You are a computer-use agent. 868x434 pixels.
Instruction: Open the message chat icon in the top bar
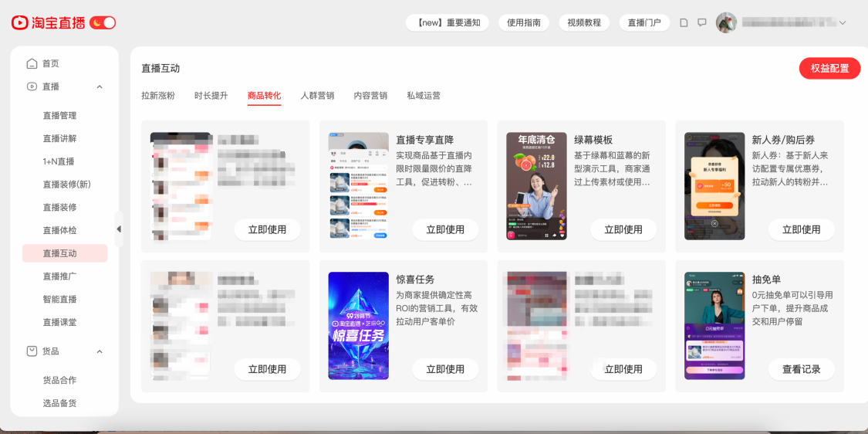[x=702, y=22]
